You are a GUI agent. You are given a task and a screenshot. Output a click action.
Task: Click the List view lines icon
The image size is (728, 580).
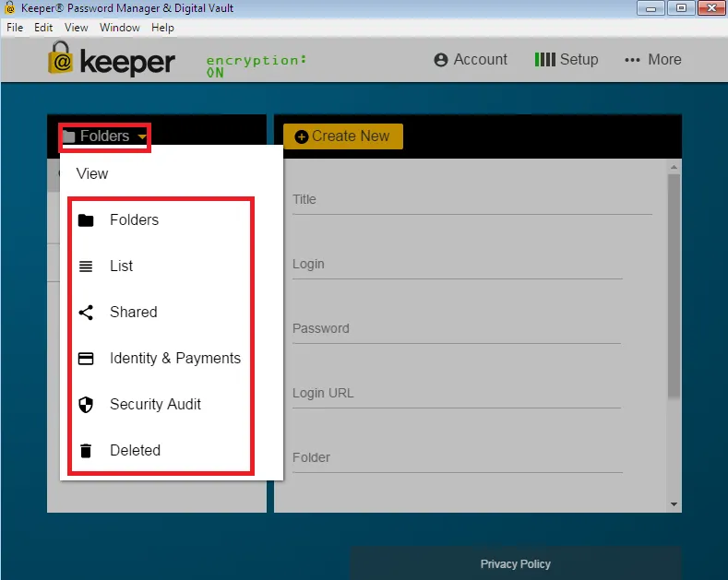pos(86,266)
